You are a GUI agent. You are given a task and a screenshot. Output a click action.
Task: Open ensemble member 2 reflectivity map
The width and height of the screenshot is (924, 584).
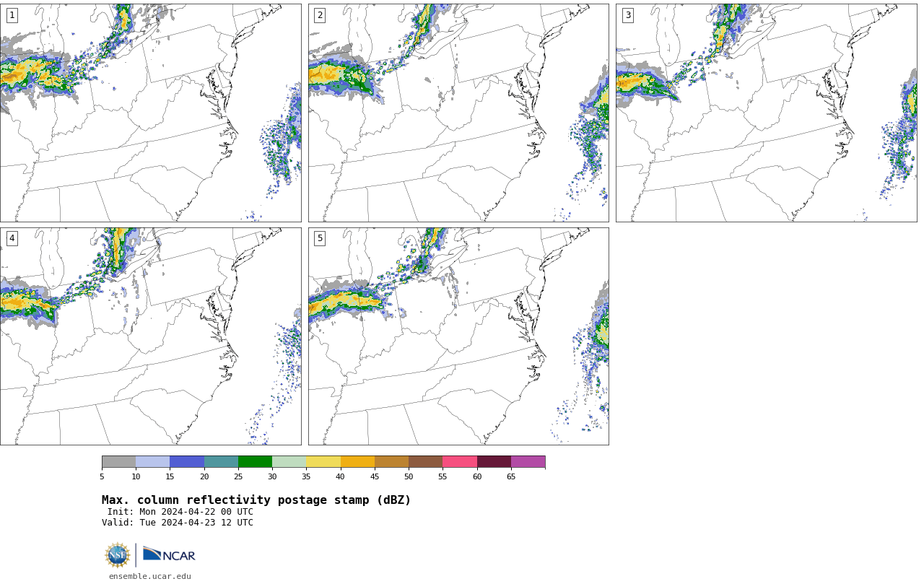pyautogui.click(x=458, y=113)
